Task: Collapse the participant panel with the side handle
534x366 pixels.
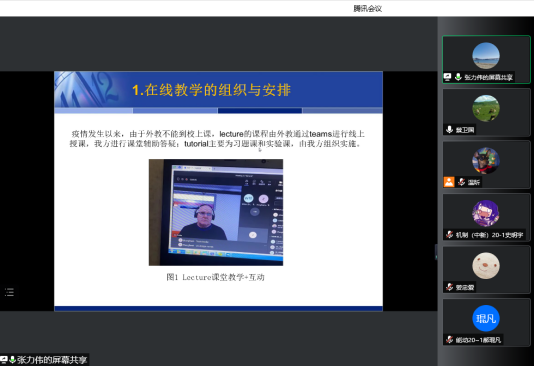Action: (436, 252)
